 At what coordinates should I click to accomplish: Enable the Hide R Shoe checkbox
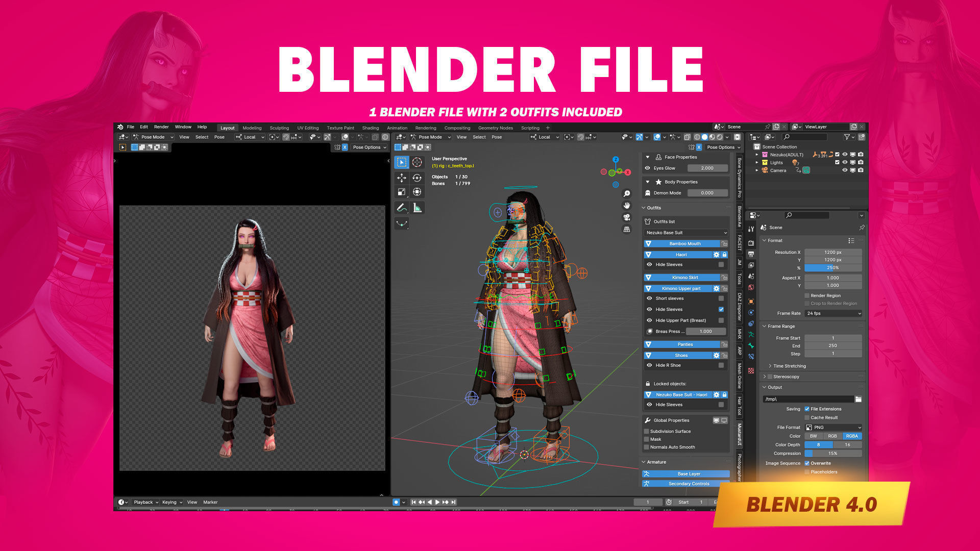[721, 365]
